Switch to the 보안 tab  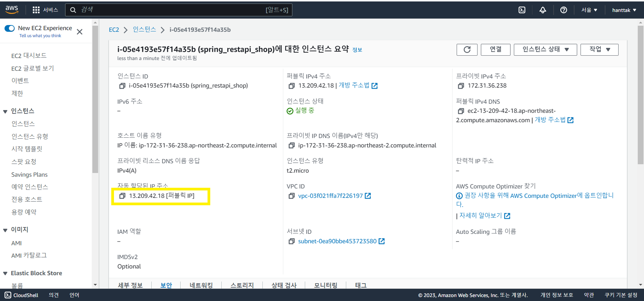point(166,285)
